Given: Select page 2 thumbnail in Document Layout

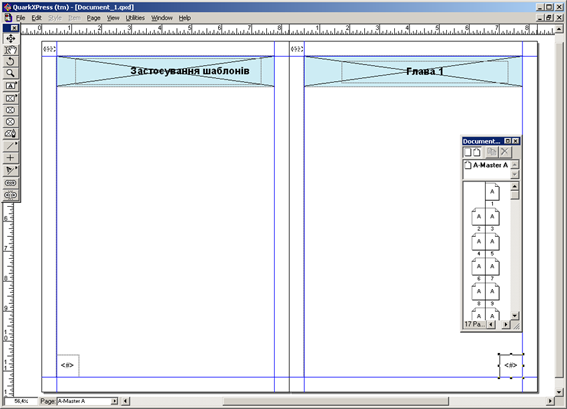Looking at the screenshot, I should (478, 217).
